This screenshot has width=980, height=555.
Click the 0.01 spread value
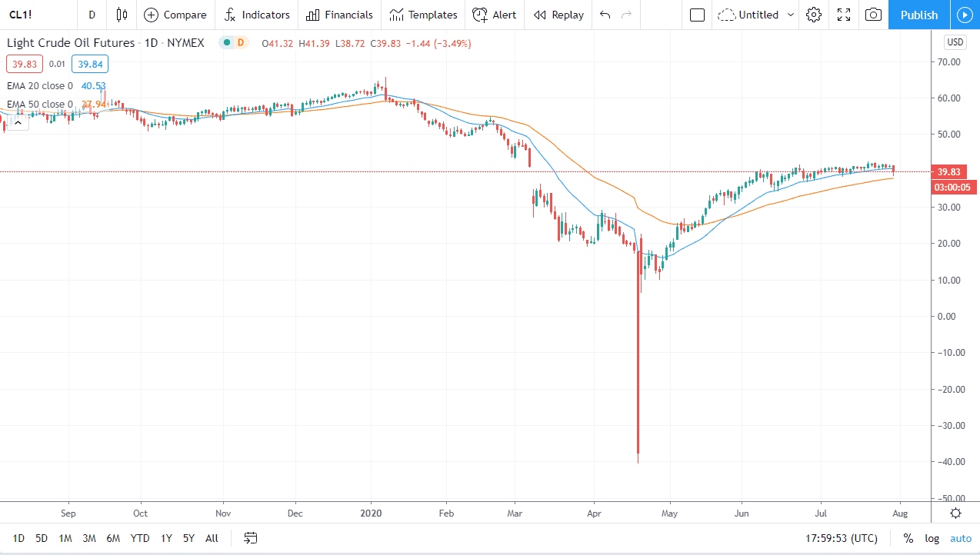pos(57,65)
